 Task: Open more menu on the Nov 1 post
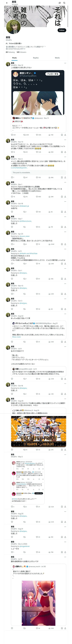pos(65,182)
